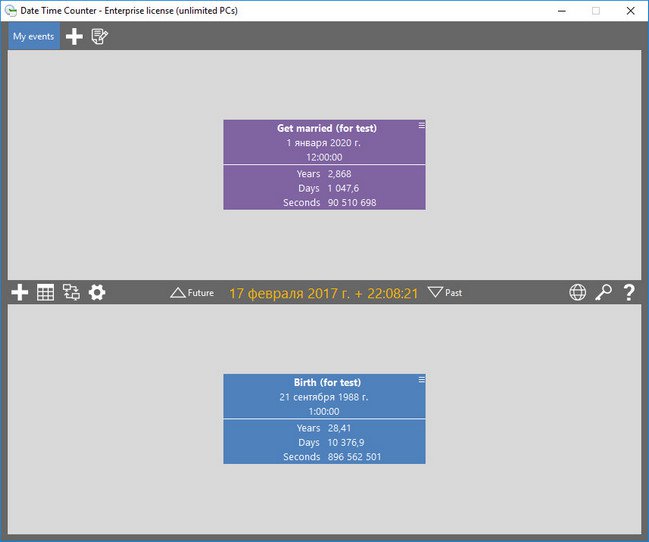649x542 pixels.
Task: Close the Date Time Counter window
Action: pos(630,11)
